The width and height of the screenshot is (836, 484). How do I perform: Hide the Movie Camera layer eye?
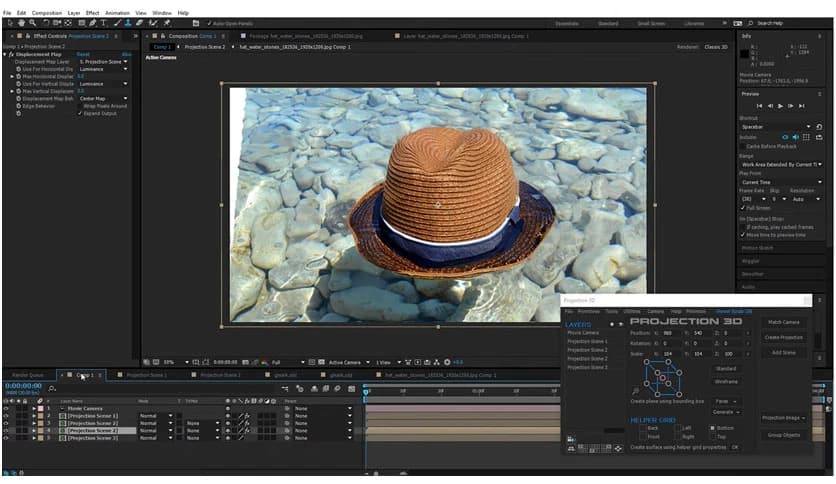(x=6, y=408)
